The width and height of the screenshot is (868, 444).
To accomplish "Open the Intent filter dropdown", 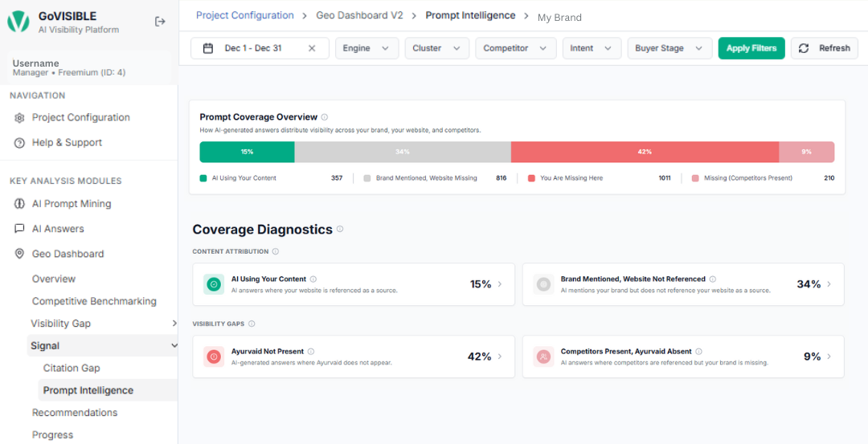I will click(592, 49).
